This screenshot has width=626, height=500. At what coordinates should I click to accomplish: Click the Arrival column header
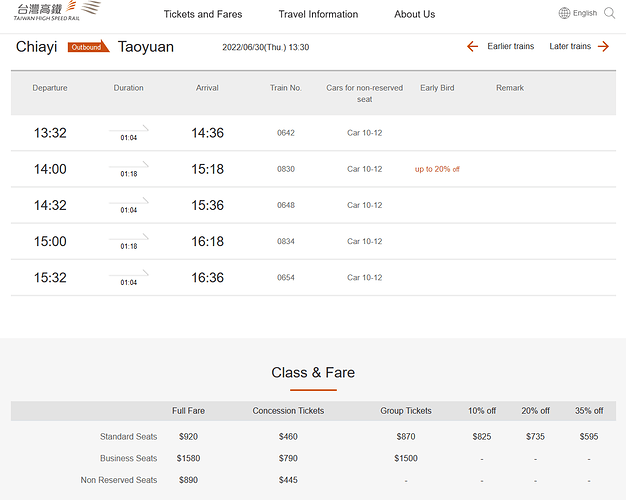pyautogui.click(x=207, y=88)
